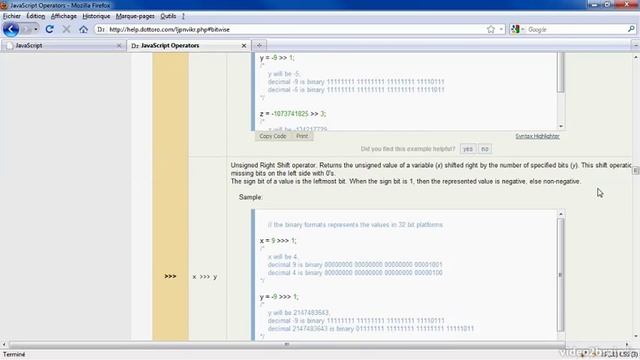Open the Outils menu

coord(168,16)
